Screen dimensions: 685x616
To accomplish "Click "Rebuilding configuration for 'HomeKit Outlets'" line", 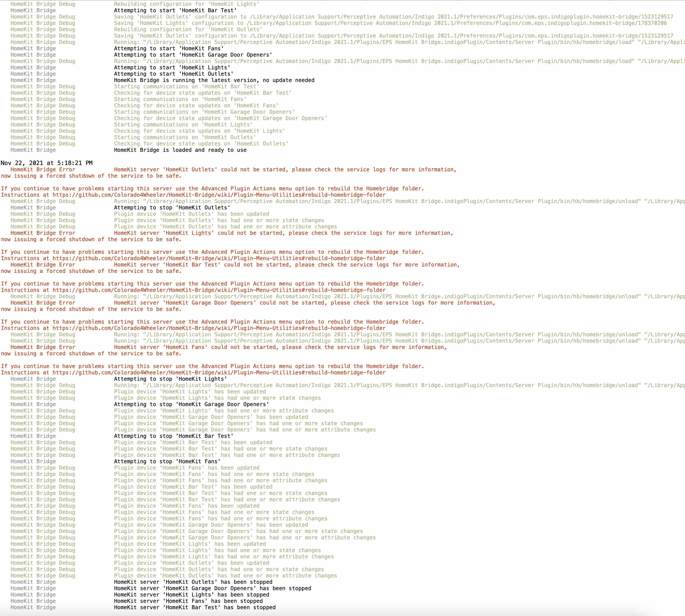I will click(x=188, y=30).
